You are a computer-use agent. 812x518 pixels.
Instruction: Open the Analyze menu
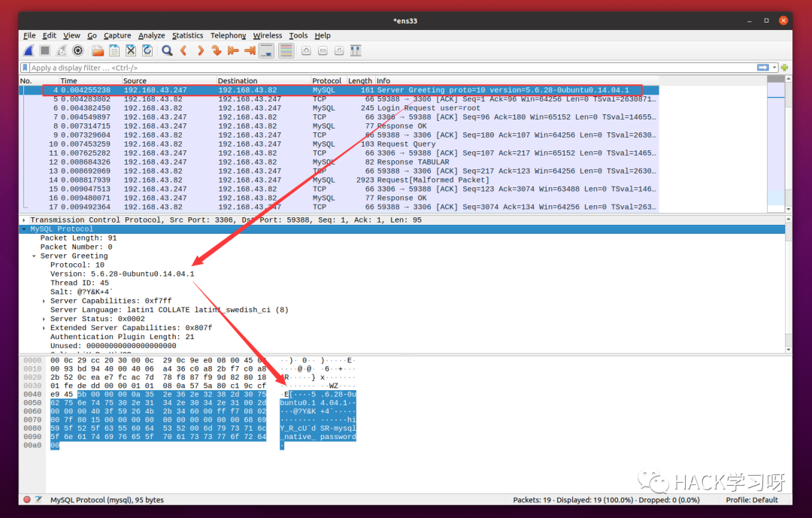click(x=151, y=35)
